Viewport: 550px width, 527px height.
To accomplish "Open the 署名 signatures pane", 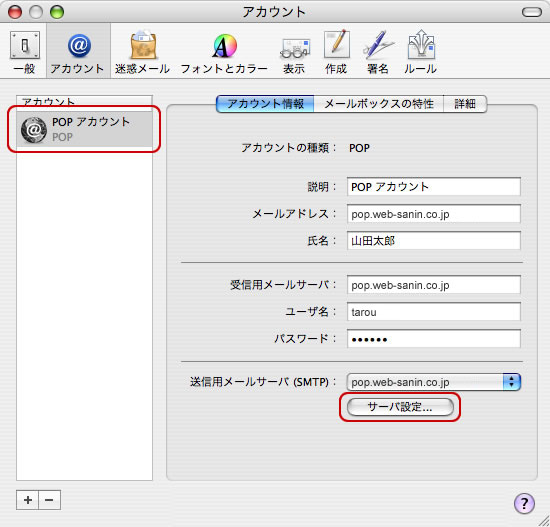I will coord(378,52).
